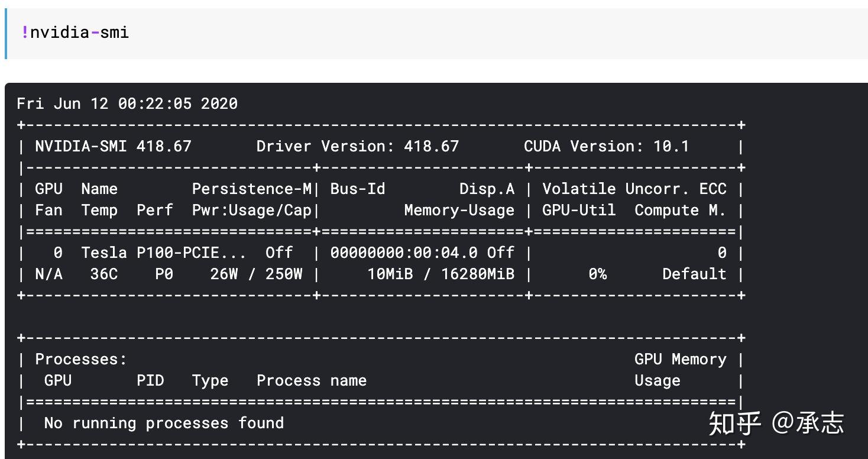868x459 pixels.
Task: Select the No running processes found message
Action: point(163,423)
